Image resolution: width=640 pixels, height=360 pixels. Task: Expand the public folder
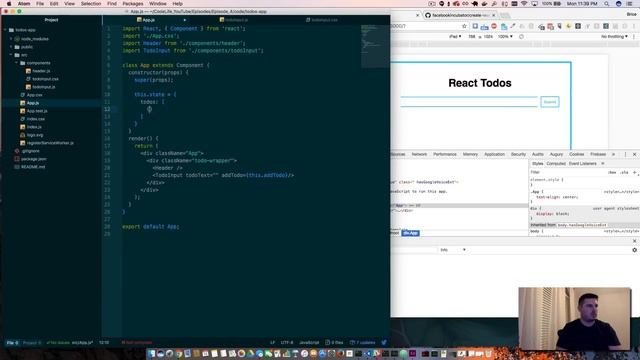[27, 47]
